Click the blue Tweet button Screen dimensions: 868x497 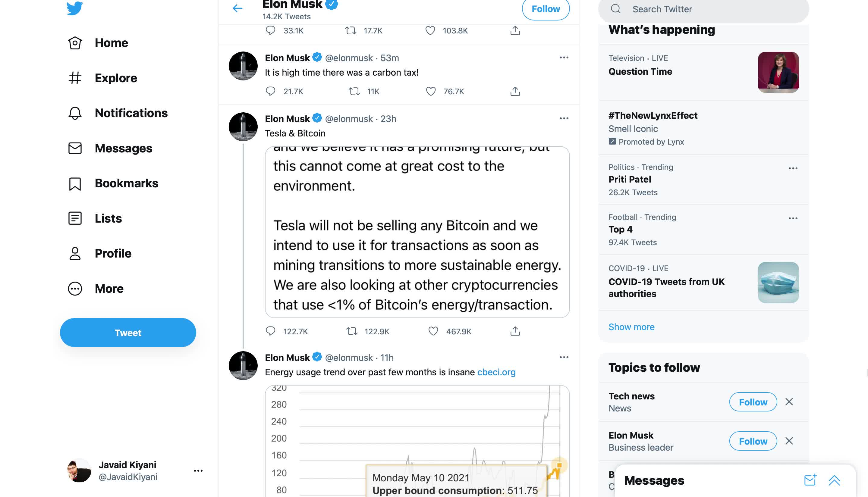(128, 333)
